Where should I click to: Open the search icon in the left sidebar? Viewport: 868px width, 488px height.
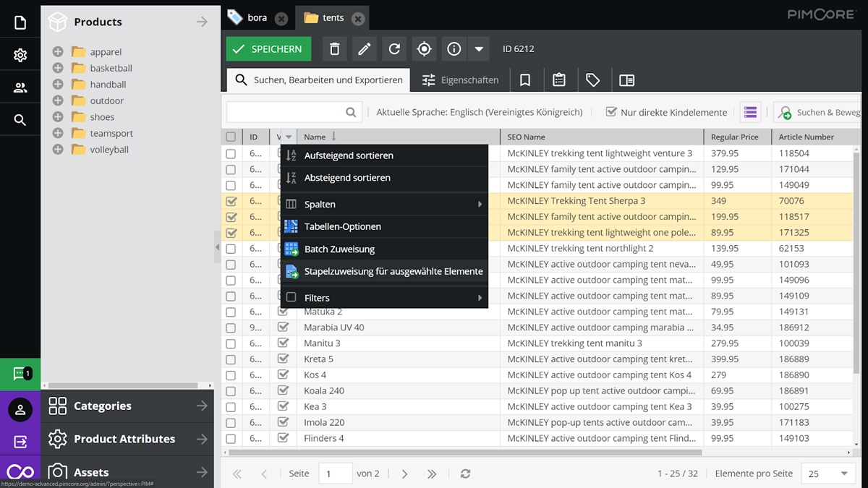point(20,120)
